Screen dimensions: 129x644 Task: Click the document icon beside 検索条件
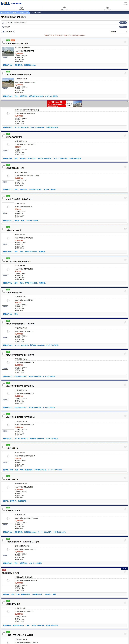click(x=3, y=27)
